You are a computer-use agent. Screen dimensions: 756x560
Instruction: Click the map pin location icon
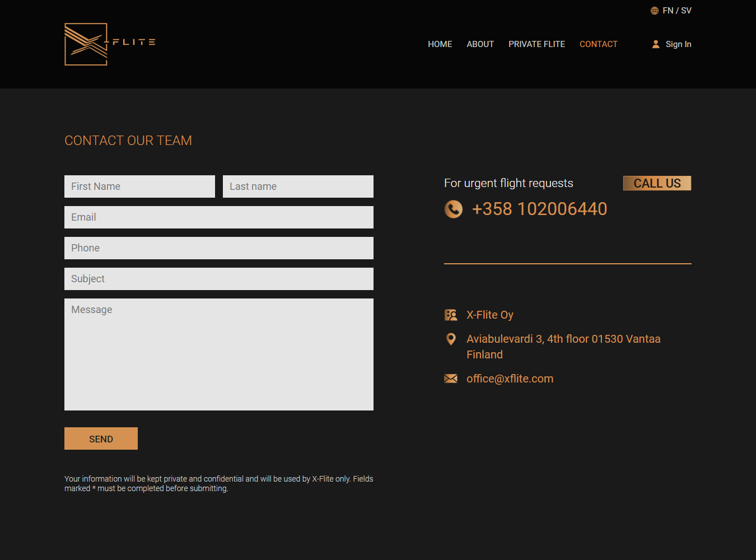pos(451,339)
